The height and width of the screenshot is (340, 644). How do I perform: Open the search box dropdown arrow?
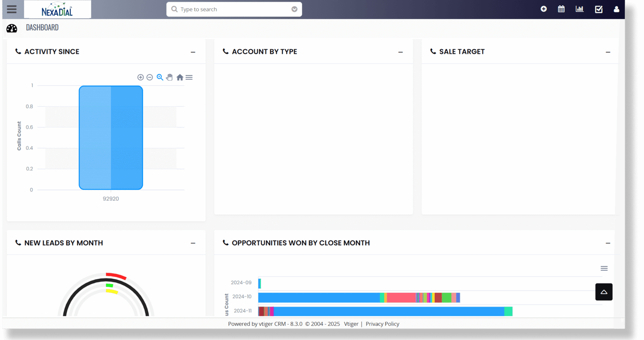tap(294, 9)
